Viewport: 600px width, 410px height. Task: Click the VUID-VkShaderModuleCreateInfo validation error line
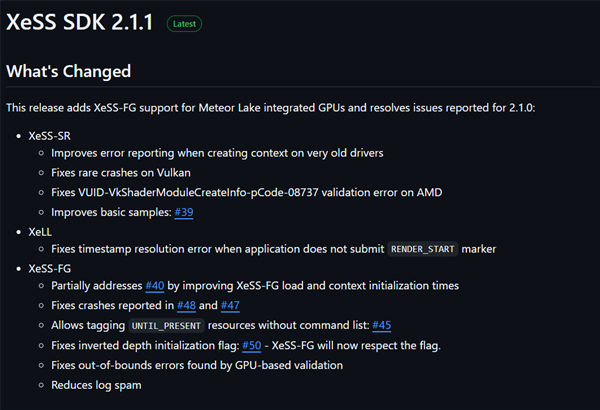click(246, 192)
